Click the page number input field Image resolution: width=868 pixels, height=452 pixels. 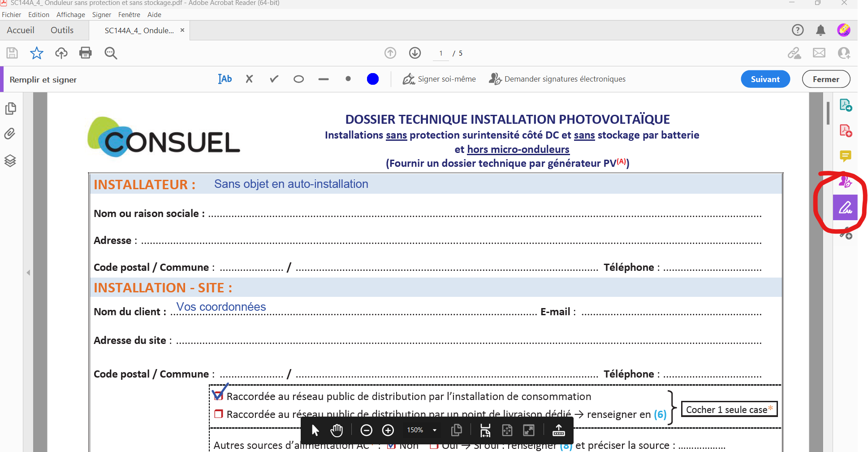click(440, 53)
